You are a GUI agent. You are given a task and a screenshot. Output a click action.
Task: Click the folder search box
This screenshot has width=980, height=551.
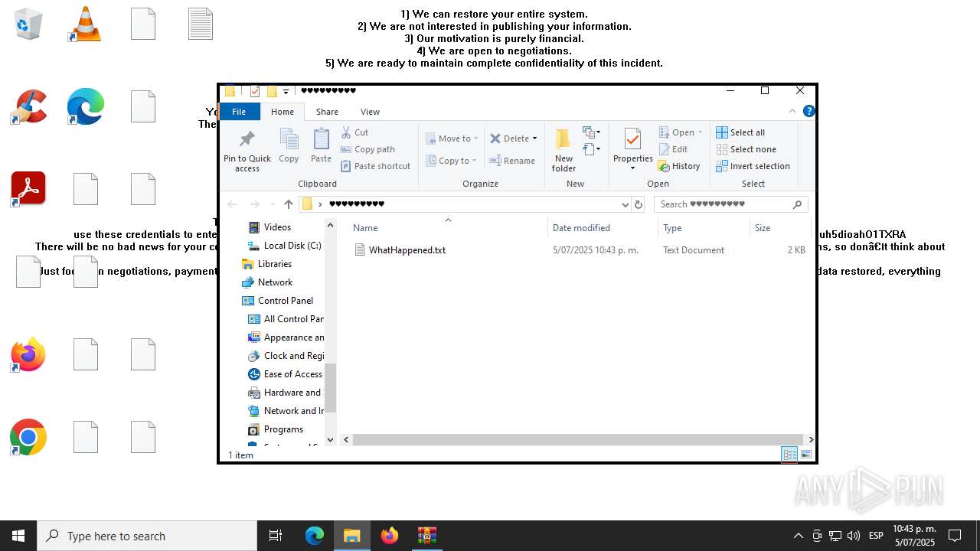point(730,204)
